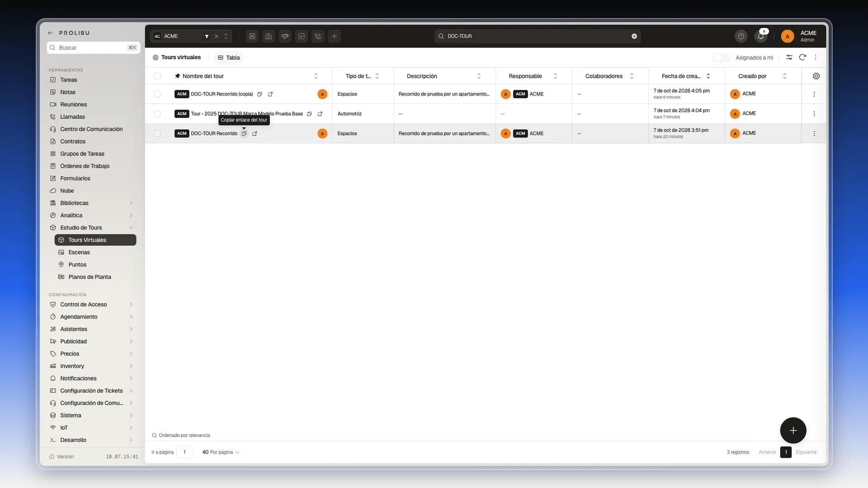Open DOC-TOUR Recorrido tour externally
The height and width of the screenshot is (488, 868).
tap(255, 133)
